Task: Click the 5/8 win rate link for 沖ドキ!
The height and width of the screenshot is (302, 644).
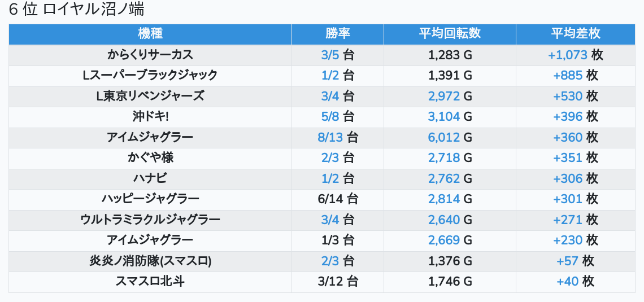Action: 330,116
